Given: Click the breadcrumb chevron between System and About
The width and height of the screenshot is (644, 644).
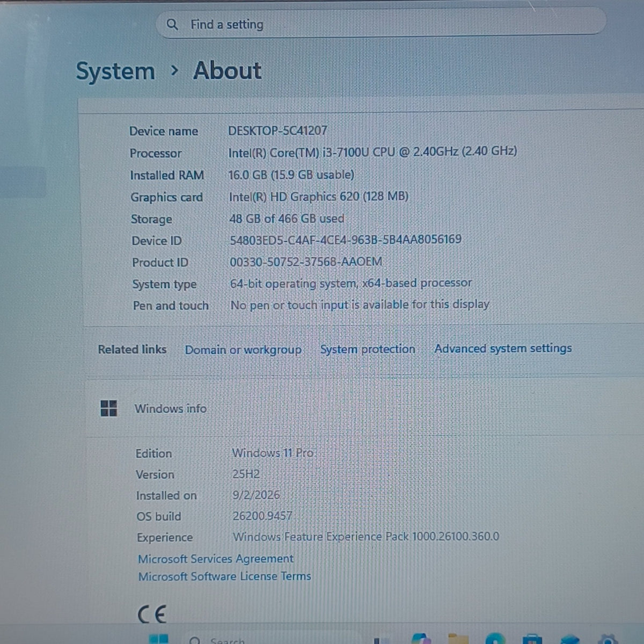Looking at the screenshot, I should point(174,70).
